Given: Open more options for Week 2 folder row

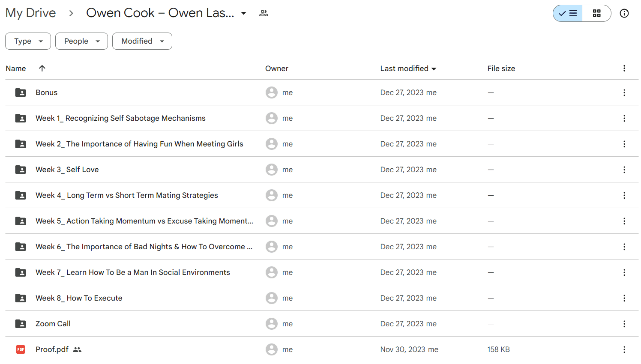Looking at the screenshot, I should pos(624,144).
